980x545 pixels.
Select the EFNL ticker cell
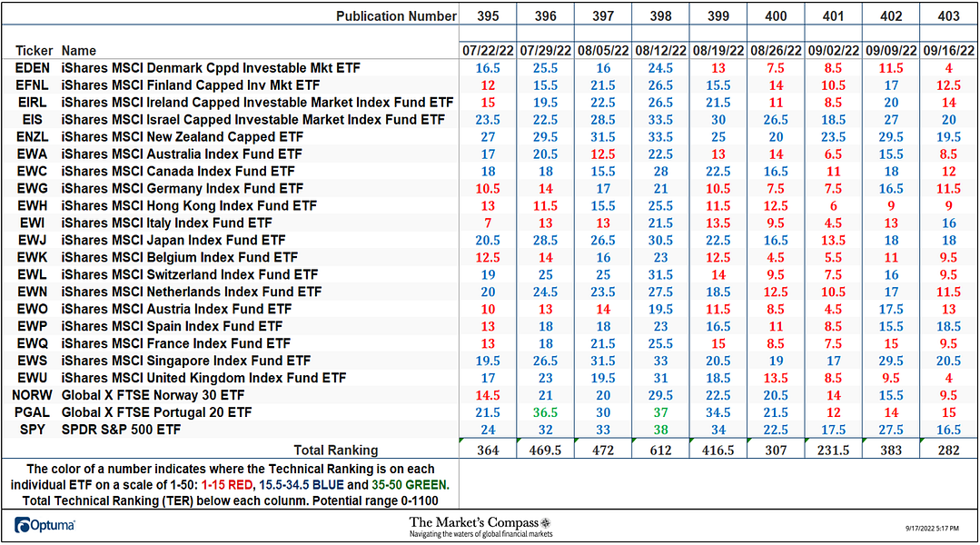32,85
